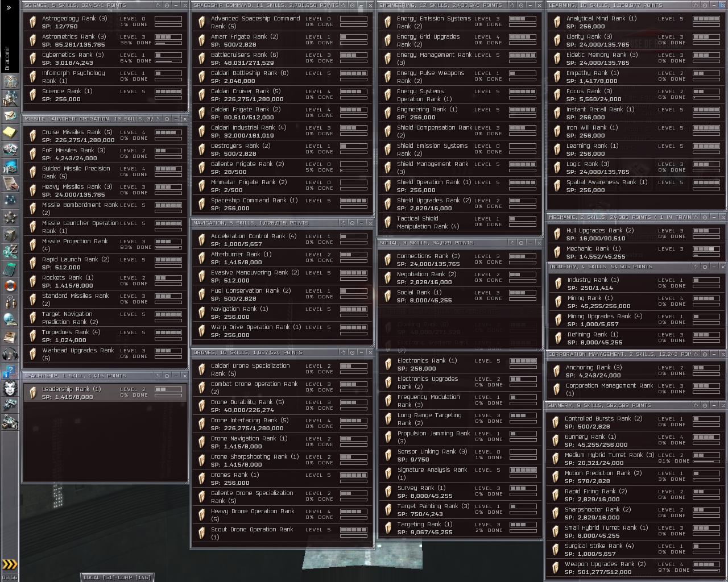Toggle the starburst button on Spaceship Command header

pos(344,5)
